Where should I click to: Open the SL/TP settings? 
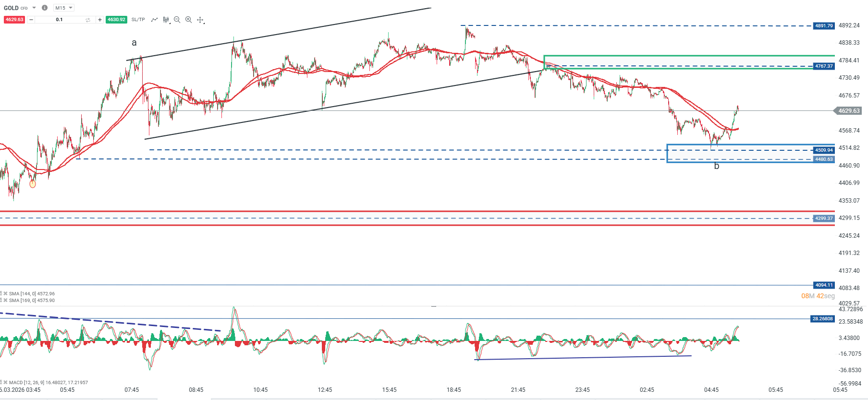click(138, 20)
